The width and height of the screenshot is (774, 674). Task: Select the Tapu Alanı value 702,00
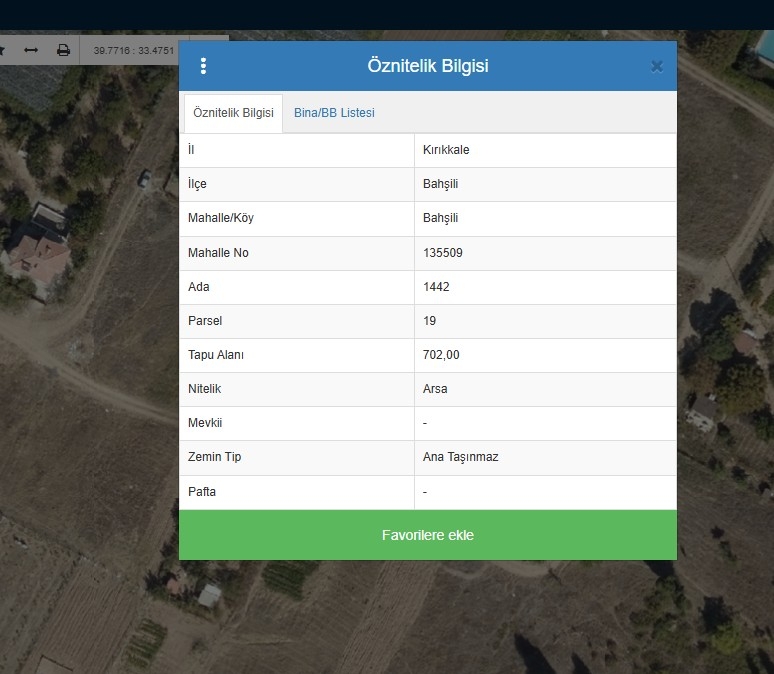(441, 355)
